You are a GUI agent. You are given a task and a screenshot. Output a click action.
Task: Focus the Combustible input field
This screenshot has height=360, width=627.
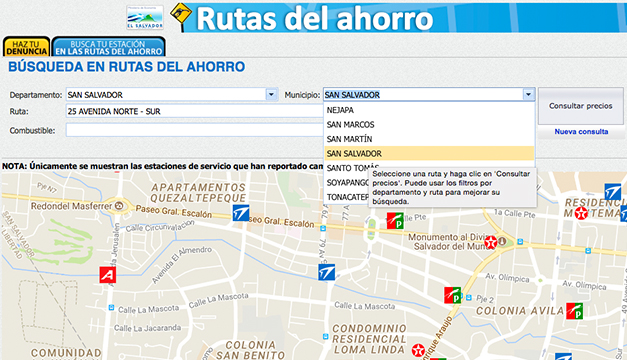click(x=194, y=130)
